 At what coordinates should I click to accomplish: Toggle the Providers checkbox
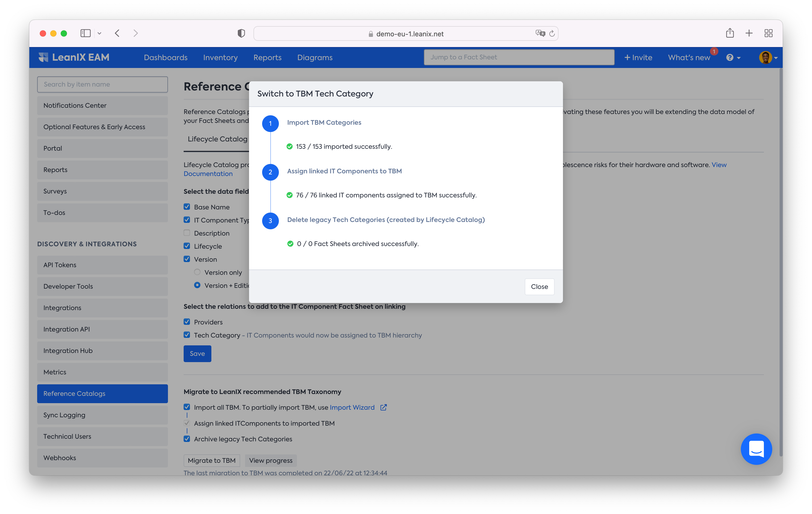[x=187, y=322]
